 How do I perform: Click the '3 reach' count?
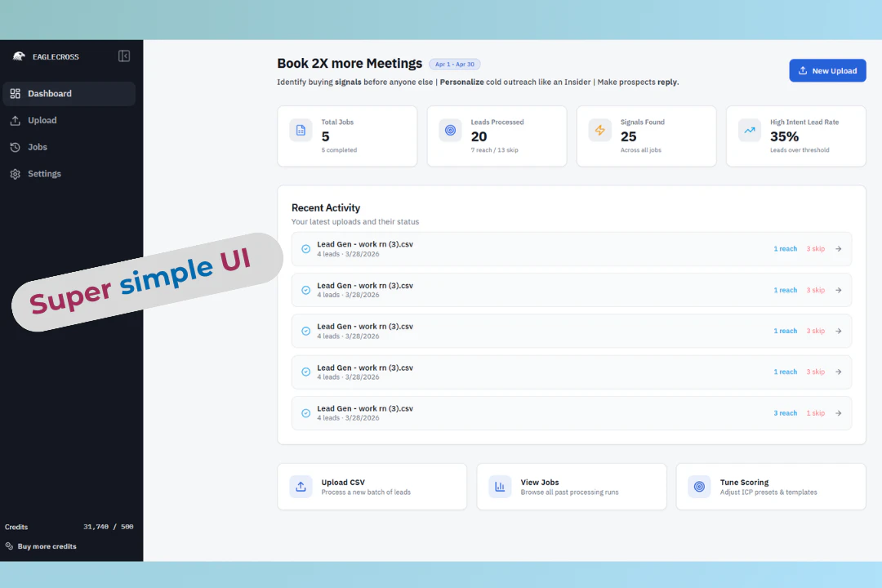[786, 413]
